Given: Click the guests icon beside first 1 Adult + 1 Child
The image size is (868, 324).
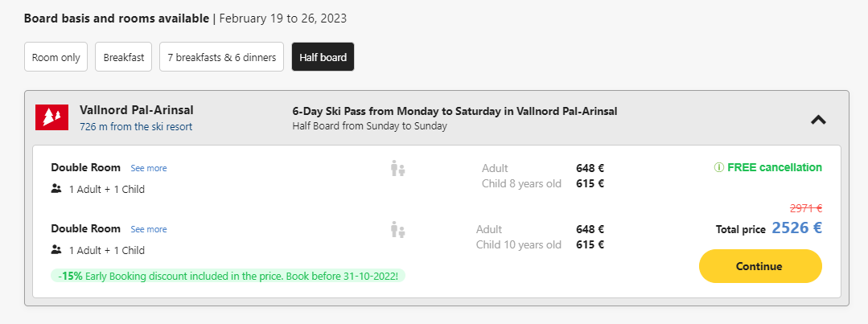Looking at the screenshot, I should pos(56,189).
